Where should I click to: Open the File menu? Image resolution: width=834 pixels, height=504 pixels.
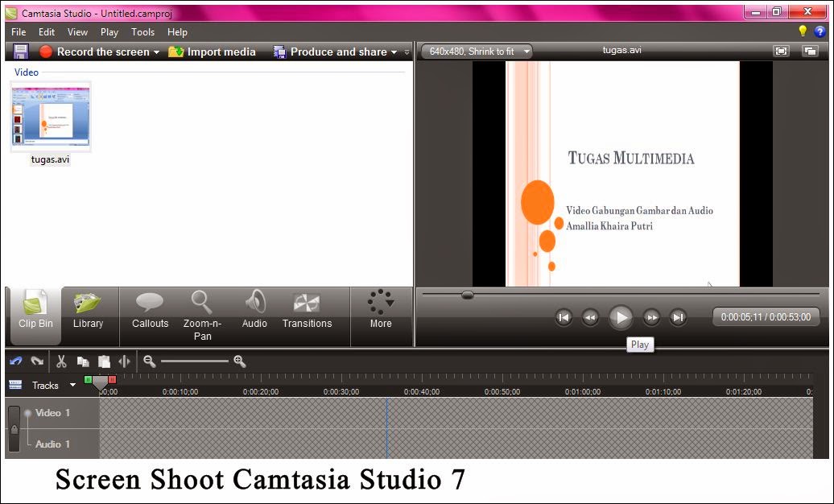[19, 32]
